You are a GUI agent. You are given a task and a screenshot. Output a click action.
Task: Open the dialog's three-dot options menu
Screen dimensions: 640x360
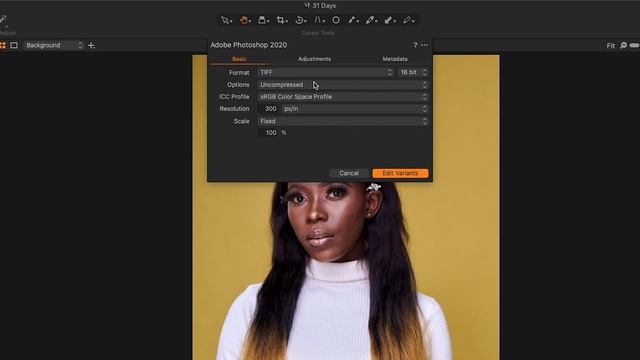(424, 45)
